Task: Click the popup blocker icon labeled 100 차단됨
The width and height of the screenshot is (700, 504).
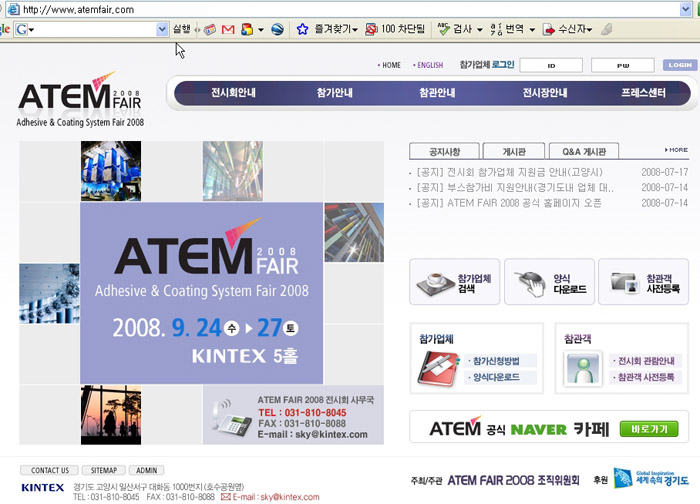Action: (371, 29)
